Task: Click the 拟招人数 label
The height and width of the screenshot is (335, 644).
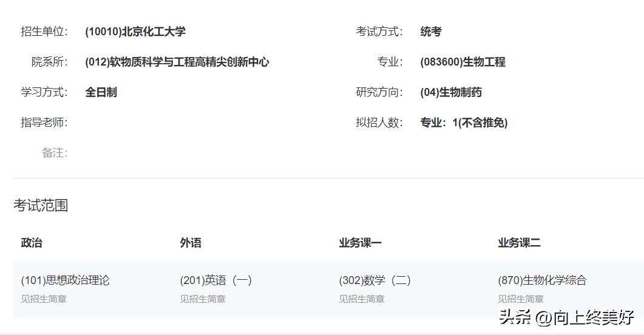Action: pos(379,123)
